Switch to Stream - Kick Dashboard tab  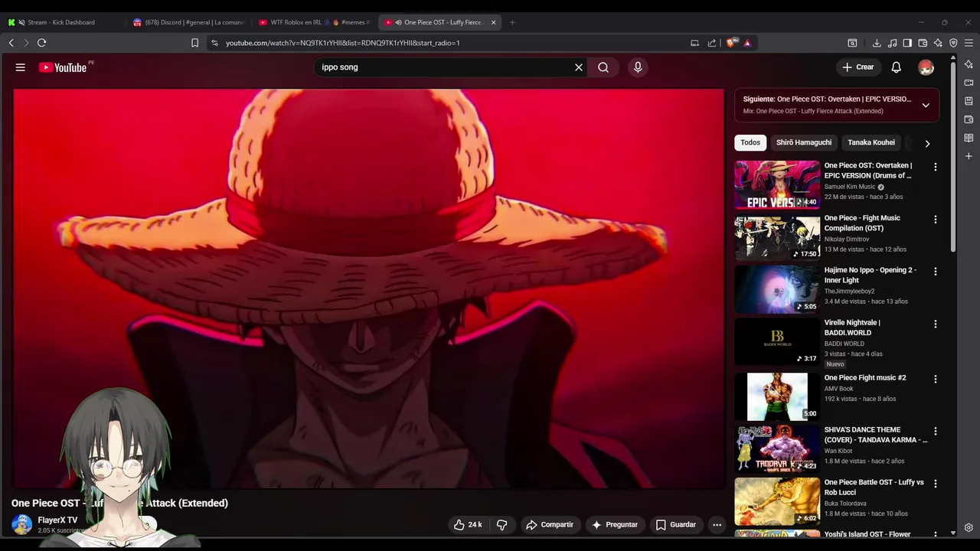pyautogui.click(x=63, y=22)
